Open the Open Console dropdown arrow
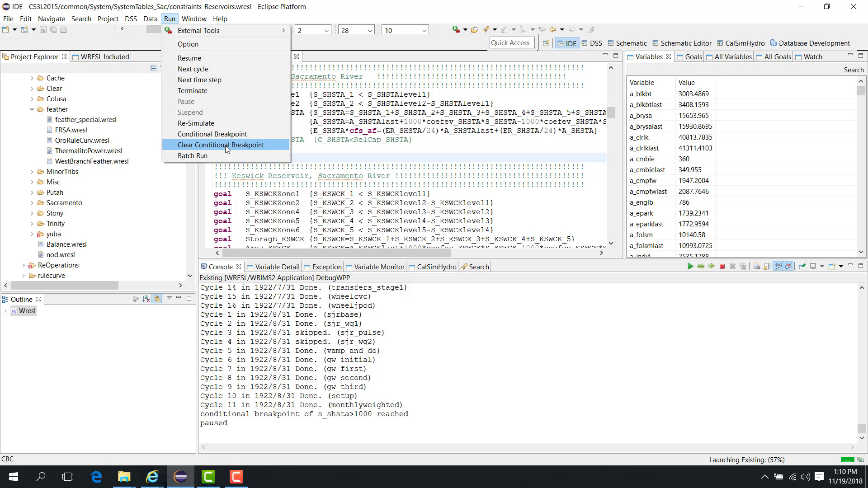Image resolution: width=868 pixels, height=488 pixels. [x=841, y=267]
